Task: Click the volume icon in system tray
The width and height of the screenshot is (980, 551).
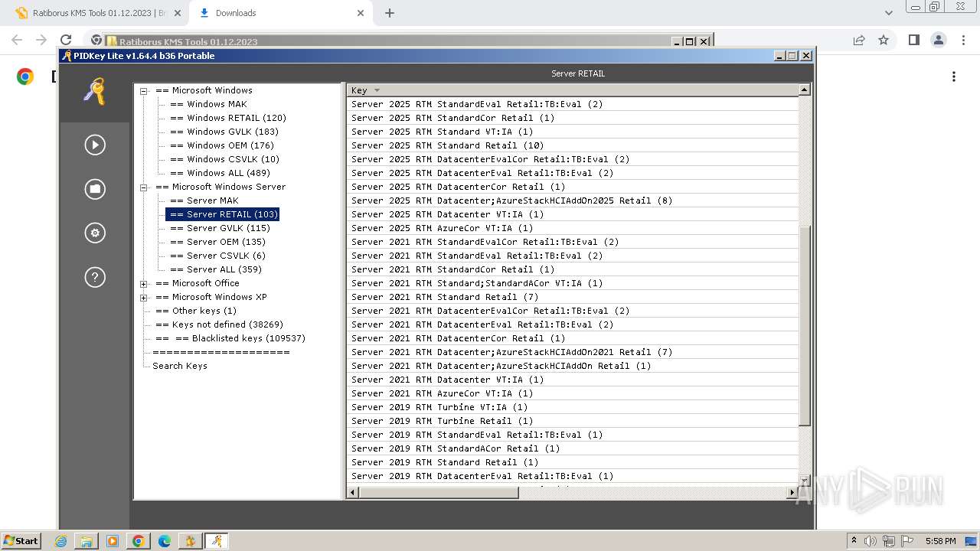Action: (871, 541)
